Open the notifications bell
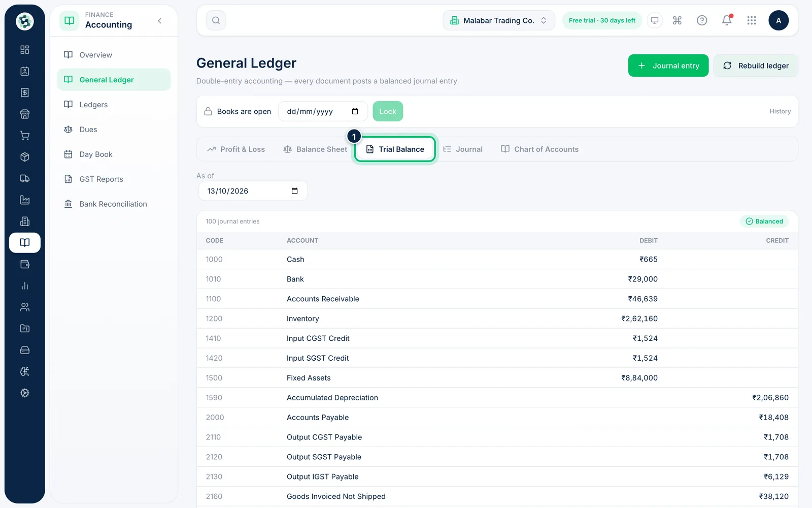 click(x=727, y=20)
